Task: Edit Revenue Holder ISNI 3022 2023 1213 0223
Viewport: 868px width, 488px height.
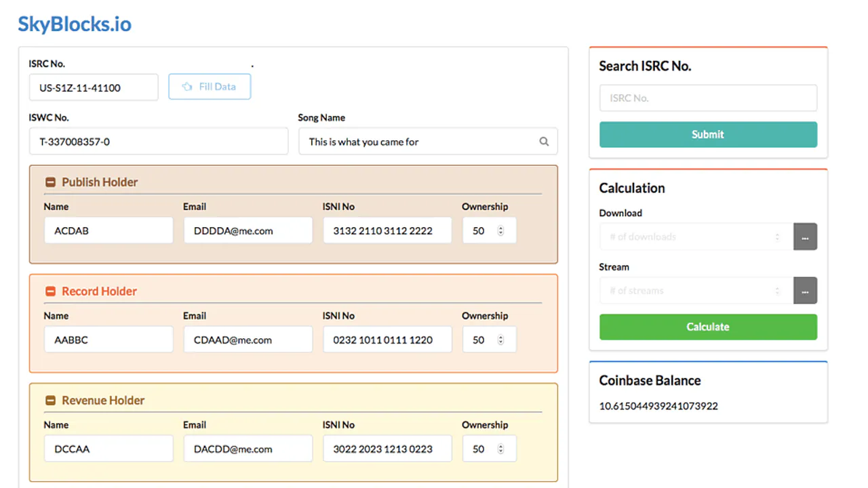Action: [x=387, y=449]
